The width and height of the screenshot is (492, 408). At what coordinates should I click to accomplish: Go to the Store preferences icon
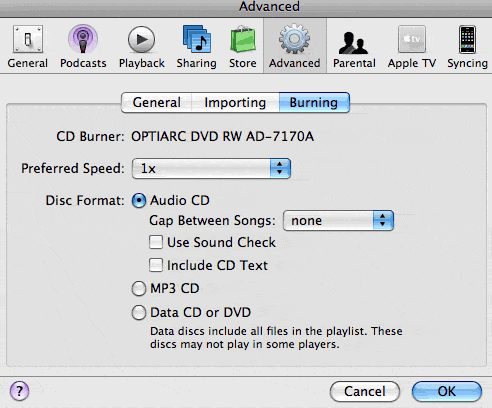243,39
